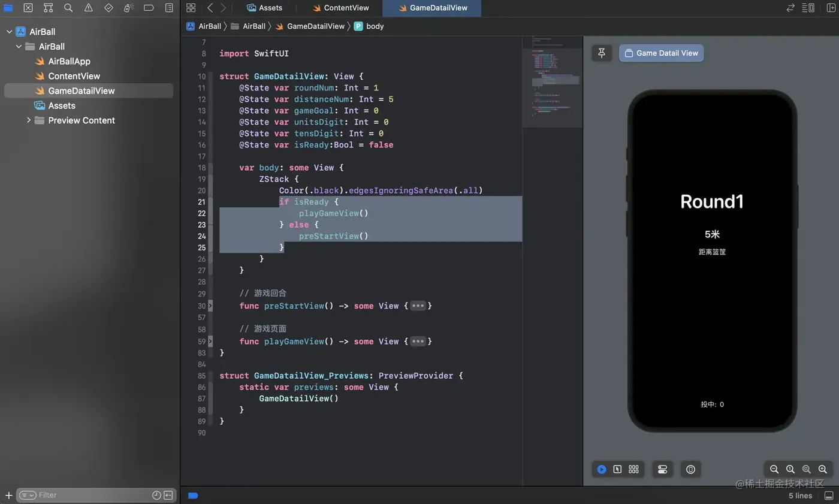The height and width of the screenshot is (504, 839).
Task: Click line number 21 in the gutter
Action: (x=201, y=202)
